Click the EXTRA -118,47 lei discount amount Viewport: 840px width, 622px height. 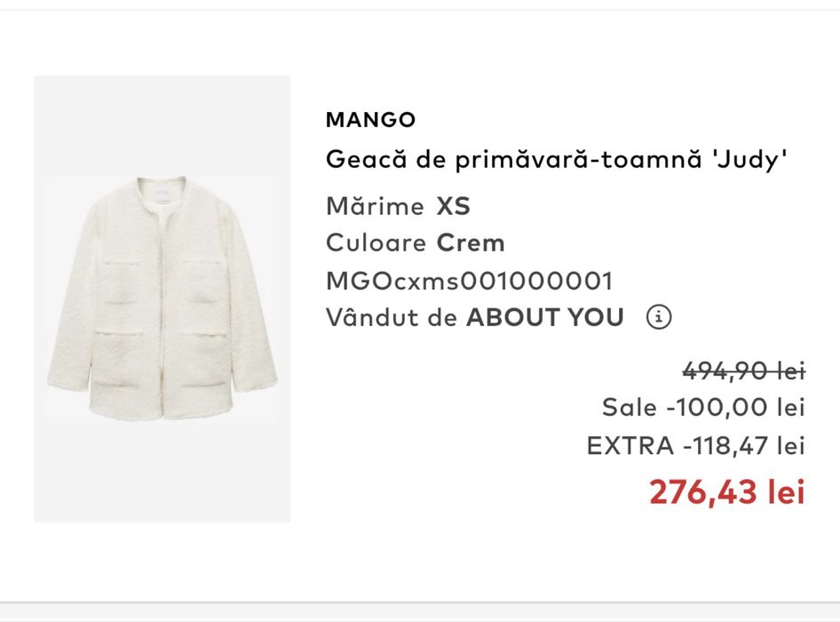tap(743, 445)
